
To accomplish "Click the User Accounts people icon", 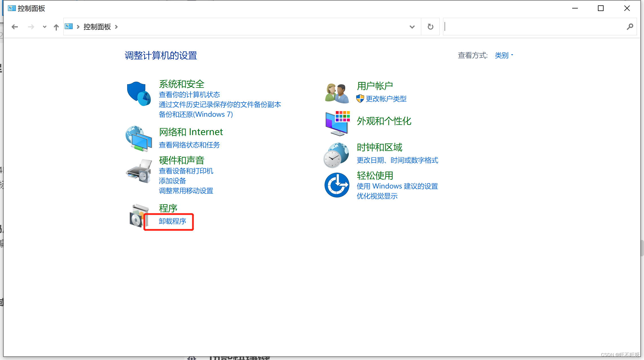I will [x=337, y=93].
